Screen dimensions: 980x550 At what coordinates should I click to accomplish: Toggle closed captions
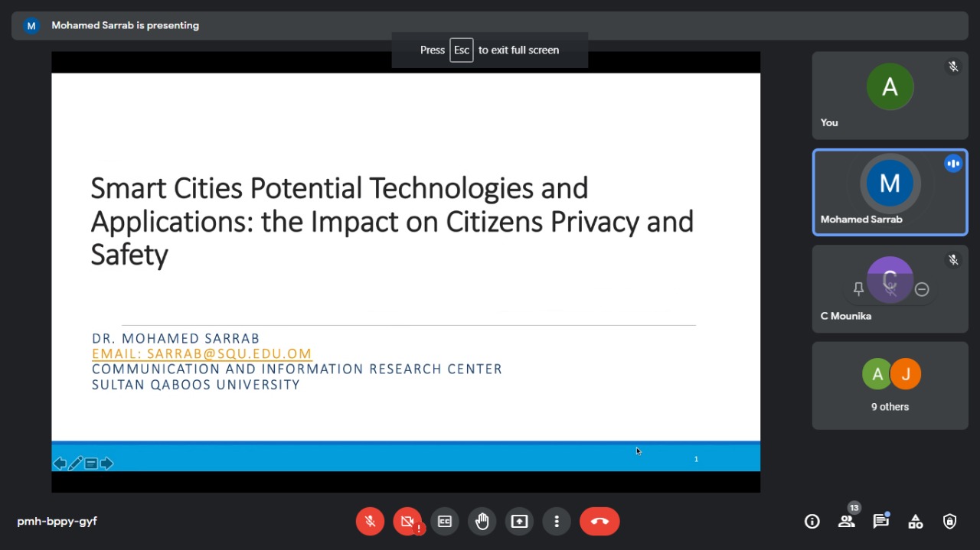click(x=445, y=522)
